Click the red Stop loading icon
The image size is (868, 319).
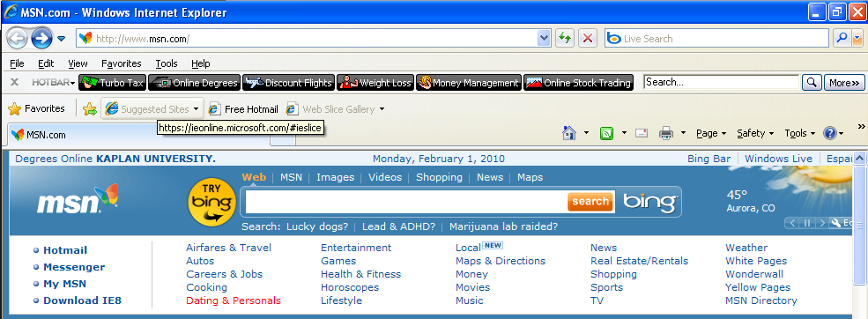point(588,39)
